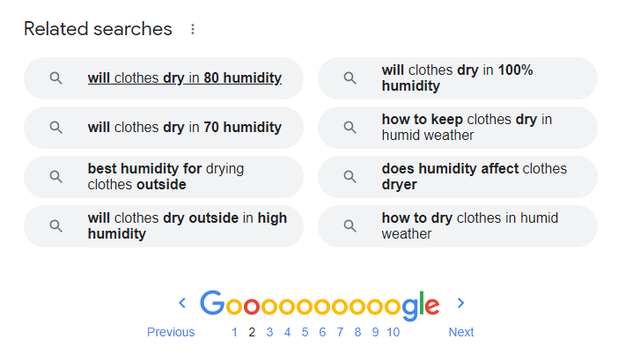Click magnifier icon beside '100% humidity' suggestion

(350, 78)
